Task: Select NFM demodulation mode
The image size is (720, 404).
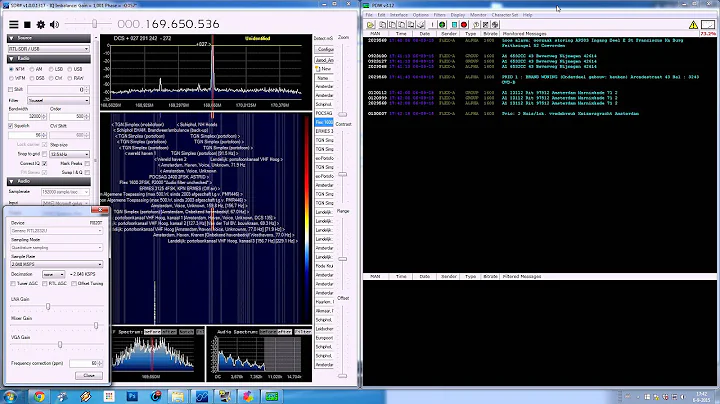Action: (11, 69)
